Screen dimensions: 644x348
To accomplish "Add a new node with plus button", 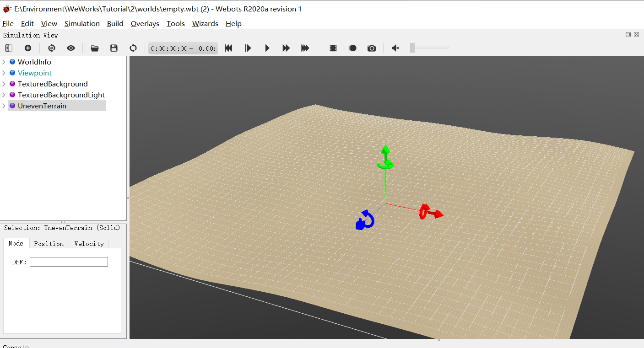I will pyautogui.click(x=28, y=48).
